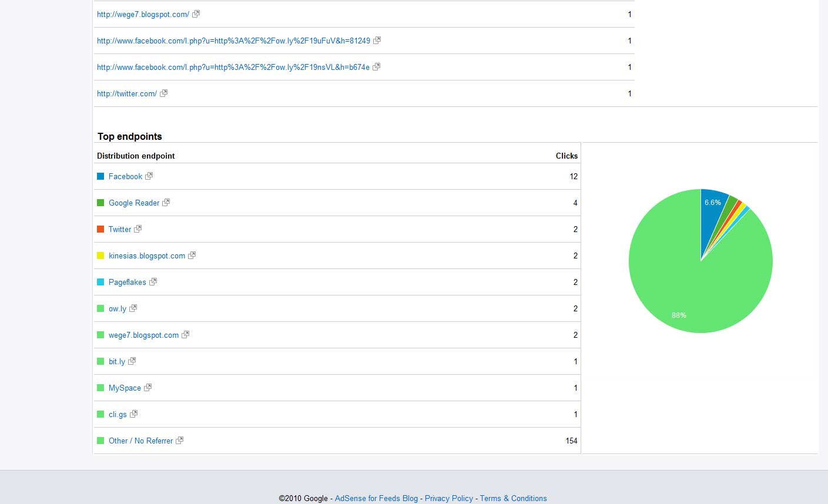The image size is (828, 504).
Task: Open the Privacy Policy link
Action: [448, 498]
